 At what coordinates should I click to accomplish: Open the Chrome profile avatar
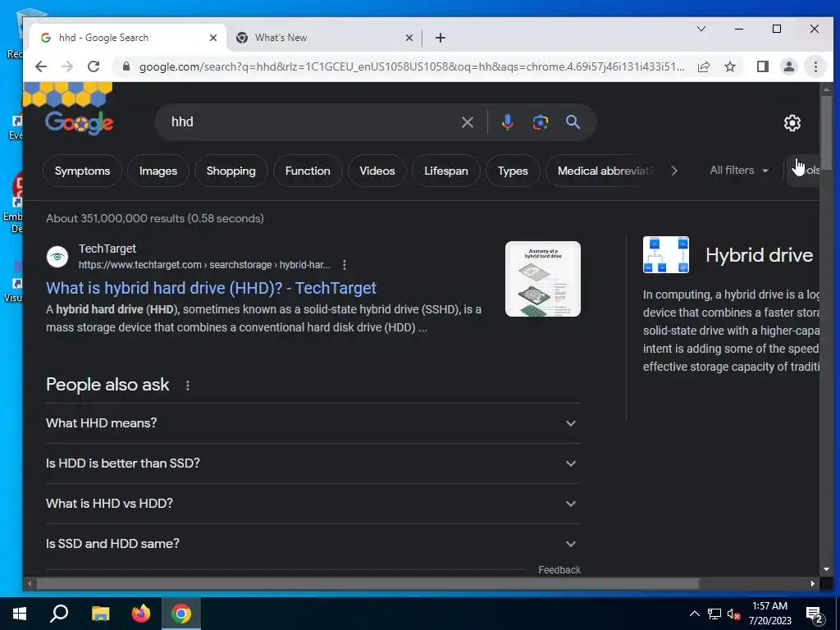pyautogui.click(x=788, y=66)
